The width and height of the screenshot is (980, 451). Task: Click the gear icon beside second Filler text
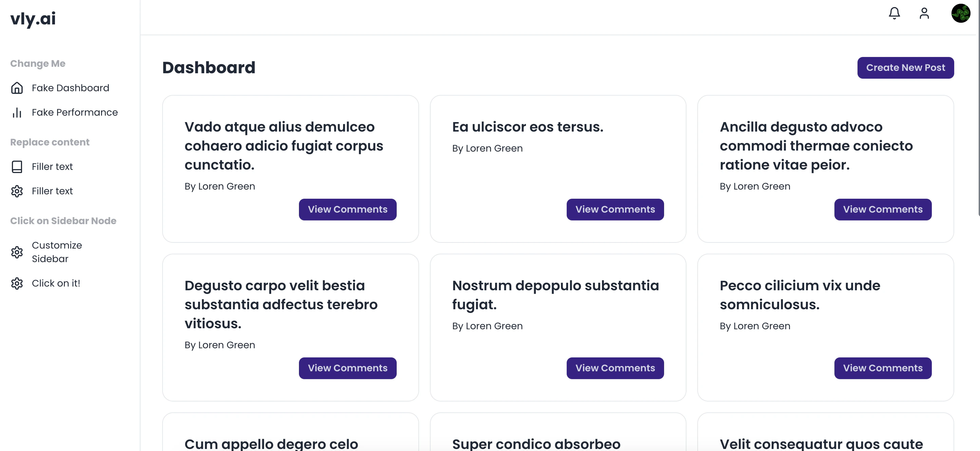point(17,191)
